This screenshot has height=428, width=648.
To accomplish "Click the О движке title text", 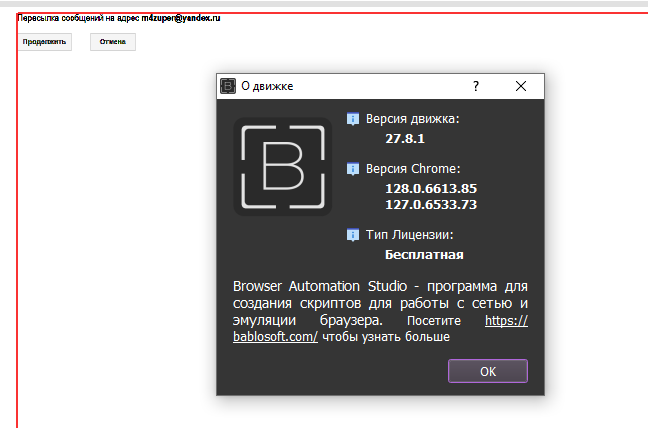I will [x=268, y=86].
